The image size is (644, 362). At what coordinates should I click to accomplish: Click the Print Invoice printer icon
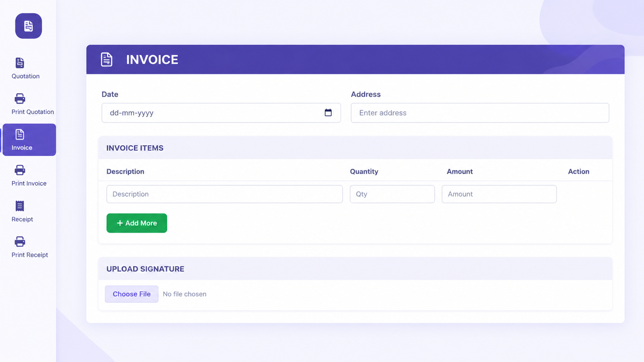pyautogui.click(x=20, y=170)
